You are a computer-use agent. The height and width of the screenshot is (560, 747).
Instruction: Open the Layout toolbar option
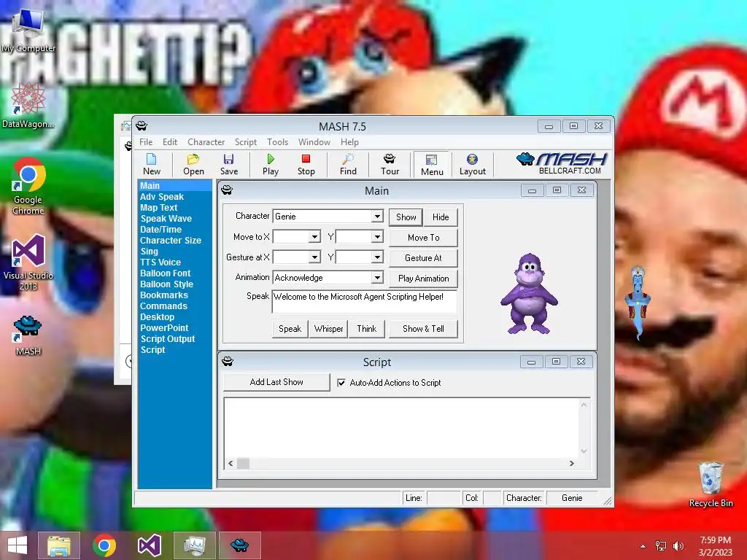[472, 164]
